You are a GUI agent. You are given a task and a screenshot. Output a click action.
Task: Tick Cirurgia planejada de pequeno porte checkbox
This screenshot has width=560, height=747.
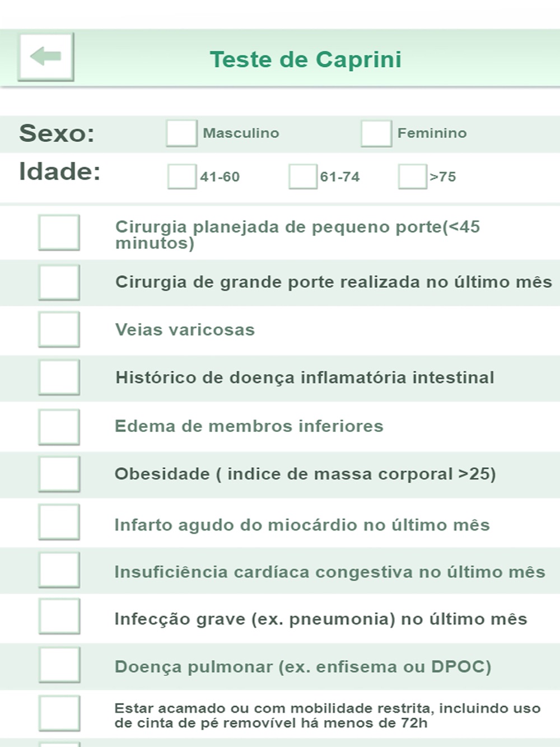(x=59, y=232)
